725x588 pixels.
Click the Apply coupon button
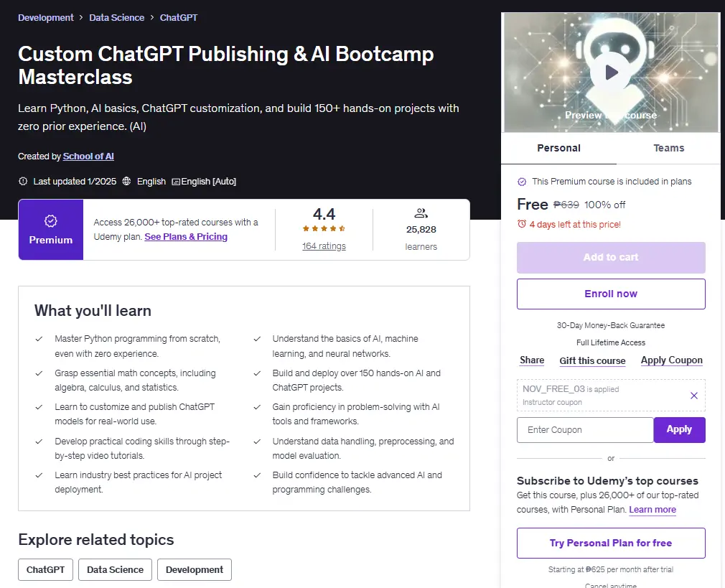(x=679, y=430)
